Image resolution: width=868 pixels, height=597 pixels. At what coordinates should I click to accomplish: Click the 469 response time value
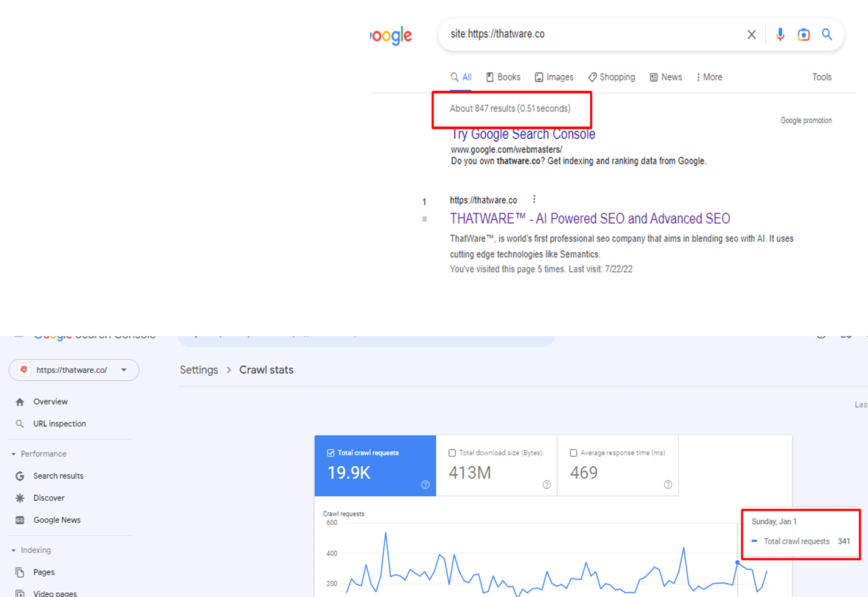[x=584, y=473]
